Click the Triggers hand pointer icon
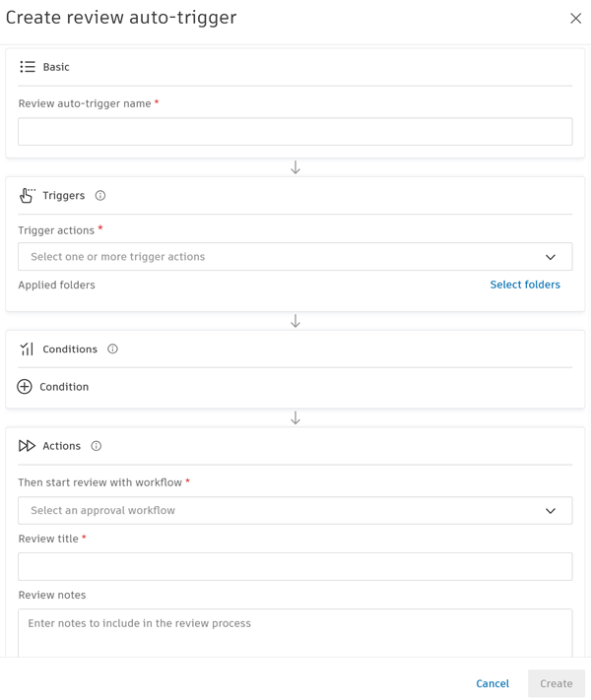Viewport: 591px width, 700px height. (x=27, y=196)
